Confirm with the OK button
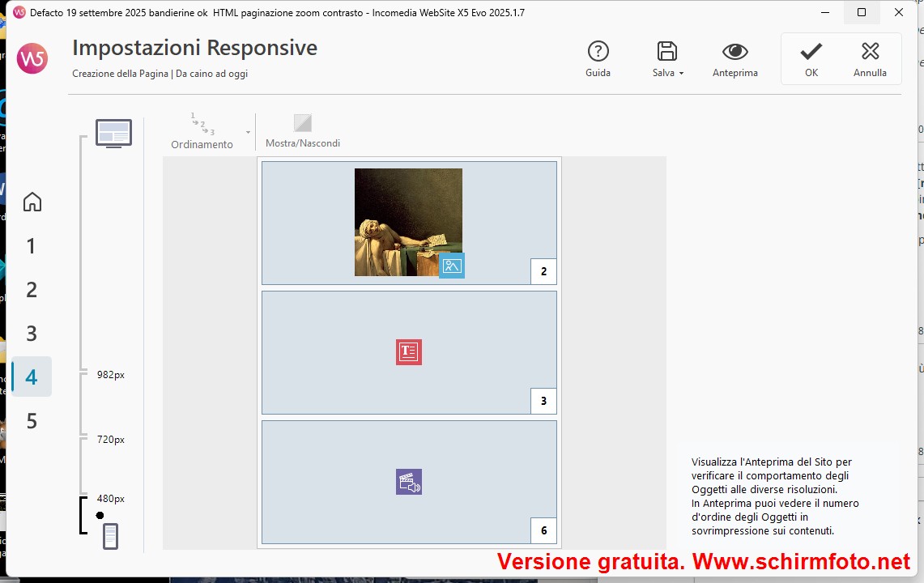Image resolution: width=924 pixels, height=583 pixels. tap(811, 59)
